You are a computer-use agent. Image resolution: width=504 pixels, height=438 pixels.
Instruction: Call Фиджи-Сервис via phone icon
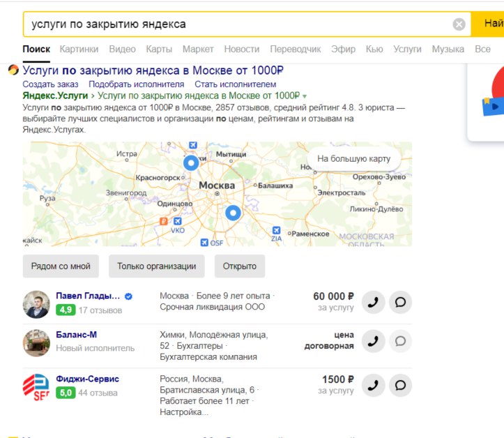tap(373, 385)
